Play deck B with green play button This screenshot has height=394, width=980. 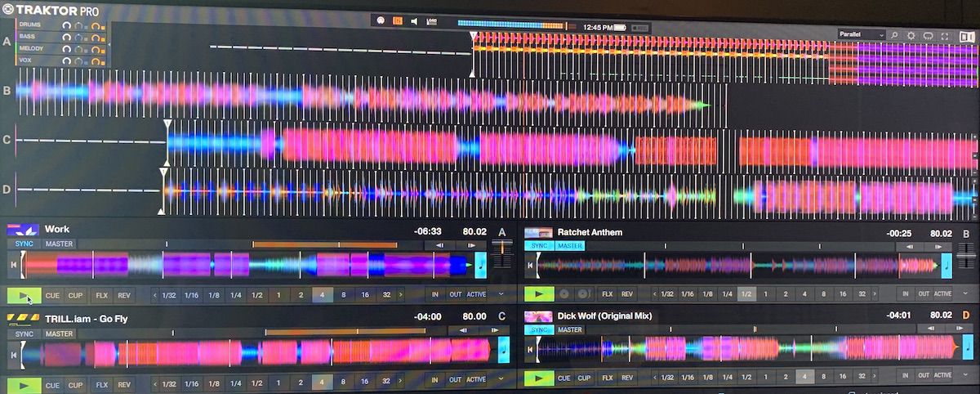[x=539, y=293]
